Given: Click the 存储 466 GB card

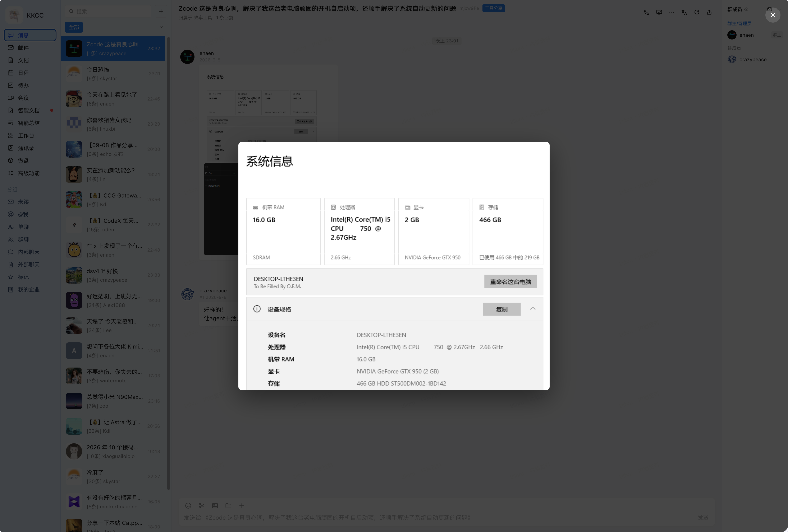Looking at the screenshot, I should click(508, 232).
